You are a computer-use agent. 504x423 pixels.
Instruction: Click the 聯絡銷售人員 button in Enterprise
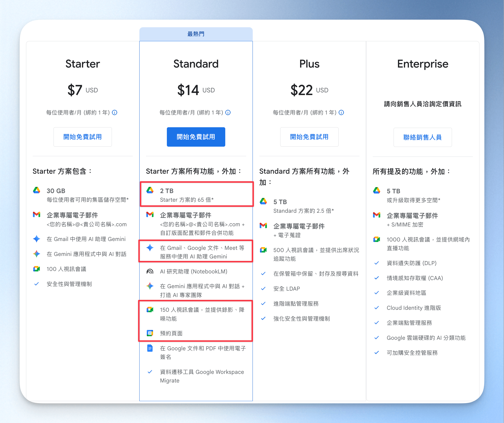click(x=423, y=137)
